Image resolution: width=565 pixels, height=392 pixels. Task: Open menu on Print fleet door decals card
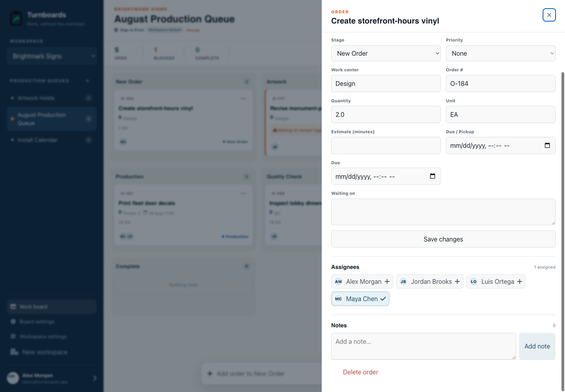pos(244,193)
